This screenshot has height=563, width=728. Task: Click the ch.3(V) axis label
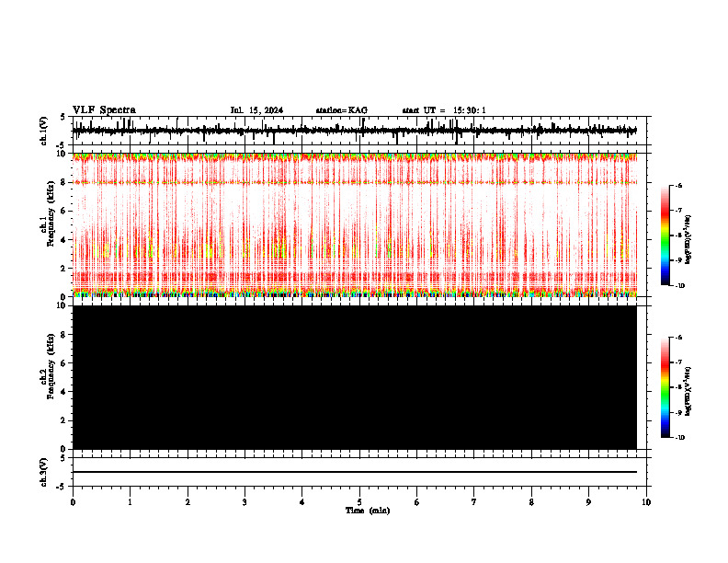click(x=44, y=472)
